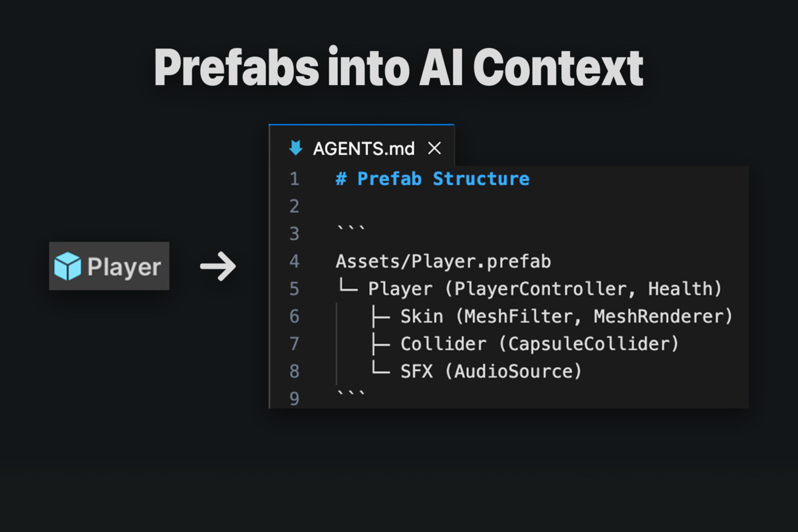Close the AGENTS.md tab
This screenshot has height=532, width=798.
(x=434, y=148)
